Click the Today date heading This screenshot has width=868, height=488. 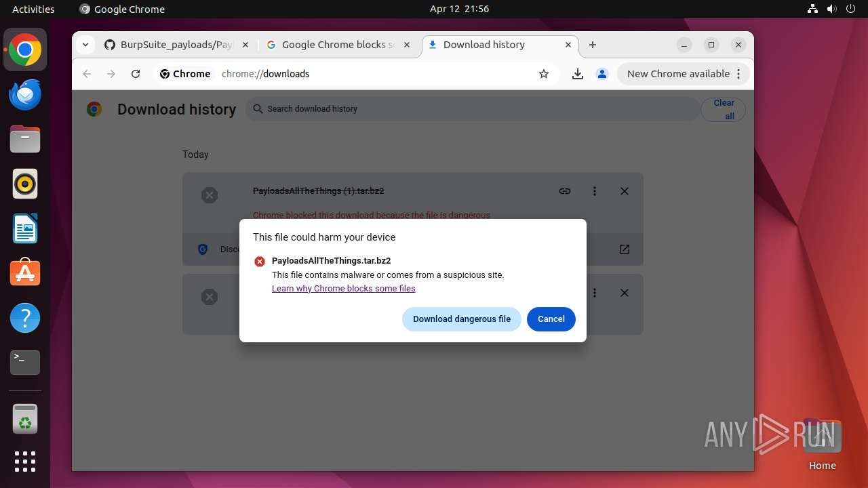[x=195, y=155]
